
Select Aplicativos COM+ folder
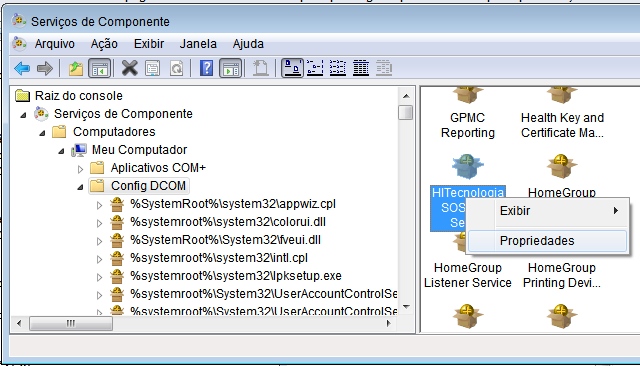pos(158,168)
